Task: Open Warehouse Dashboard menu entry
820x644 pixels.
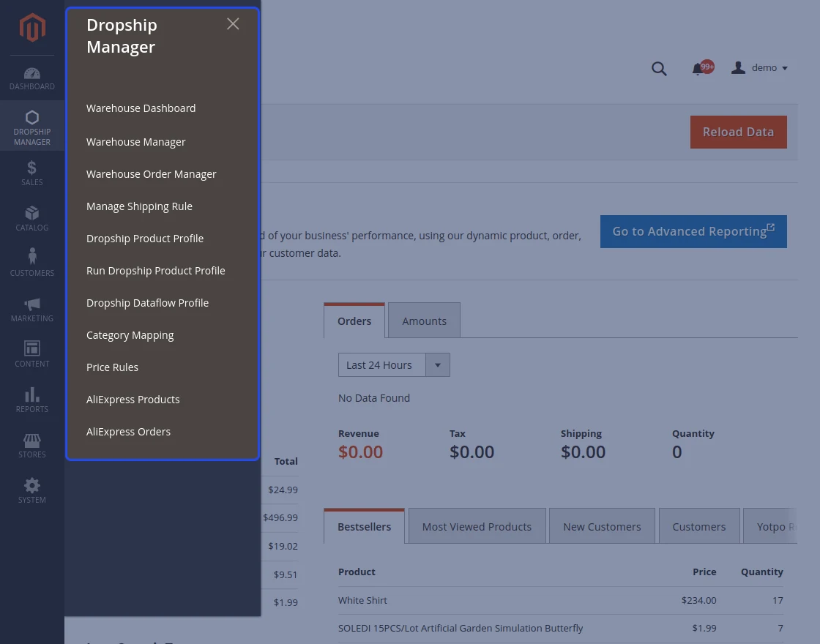Action: (x=141, y=108)
